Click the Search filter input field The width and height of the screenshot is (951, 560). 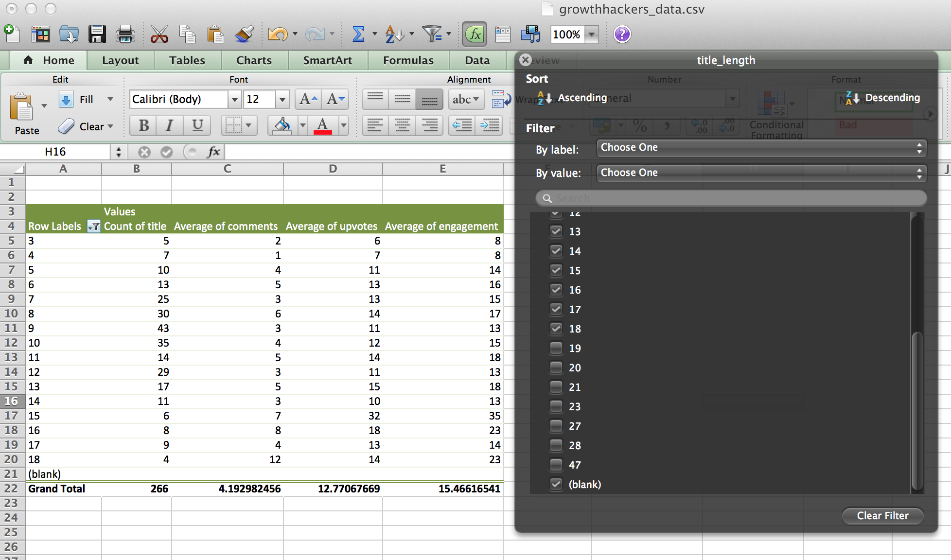(731, 198)
